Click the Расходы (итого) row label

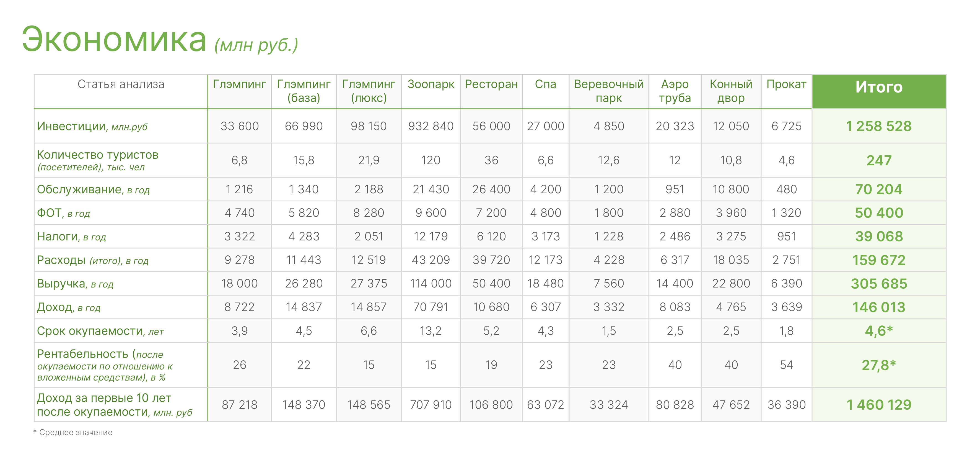click(92, 260)
